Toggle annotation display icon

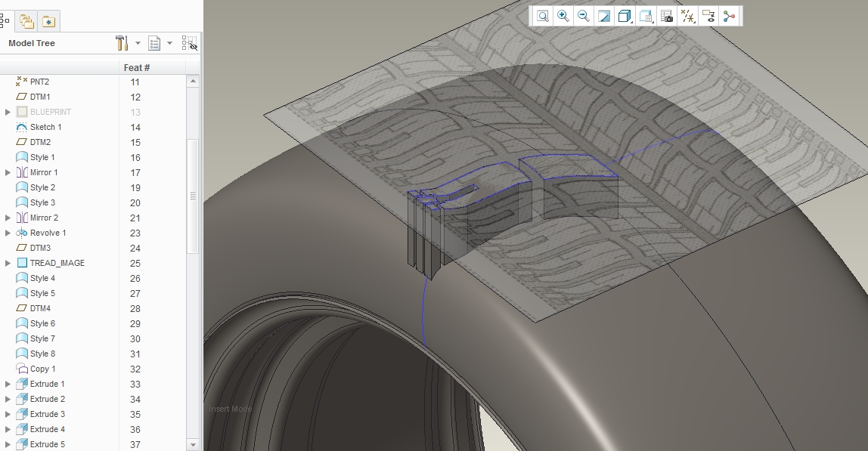click(708, 16)
